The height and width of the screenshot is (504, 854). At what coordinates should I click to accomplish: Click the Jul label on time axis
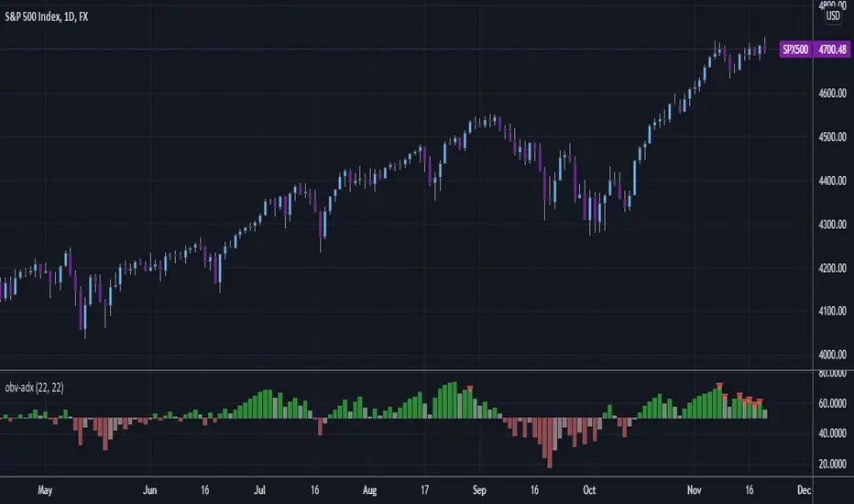click(260, 490)
